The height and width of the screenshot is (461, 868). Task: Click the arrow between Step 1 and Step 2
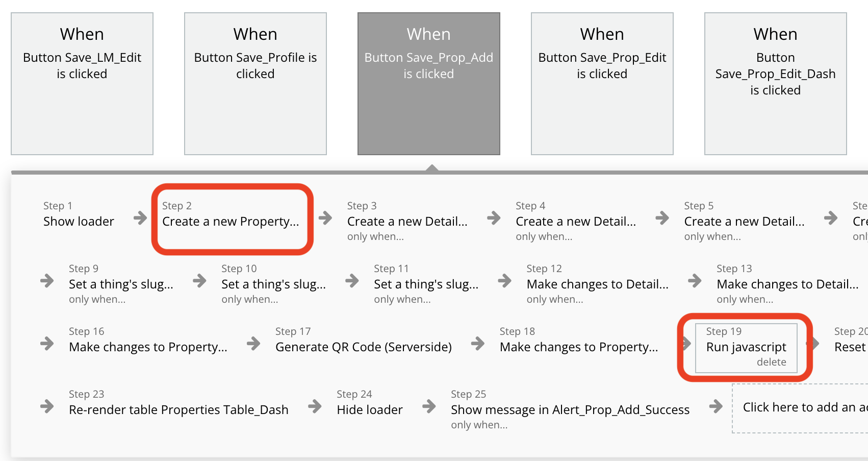coord(140,219)
